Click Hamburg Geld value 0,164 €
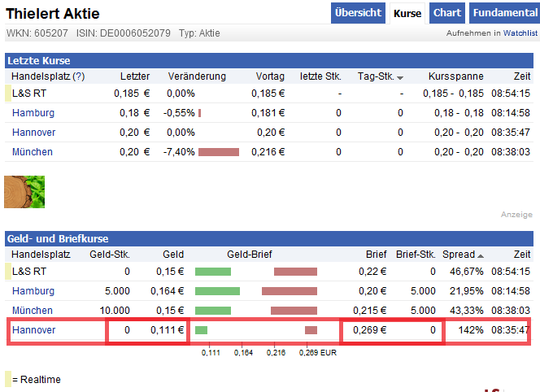Image resolution: width=540 pixels, height=392 pixels. 167,291
